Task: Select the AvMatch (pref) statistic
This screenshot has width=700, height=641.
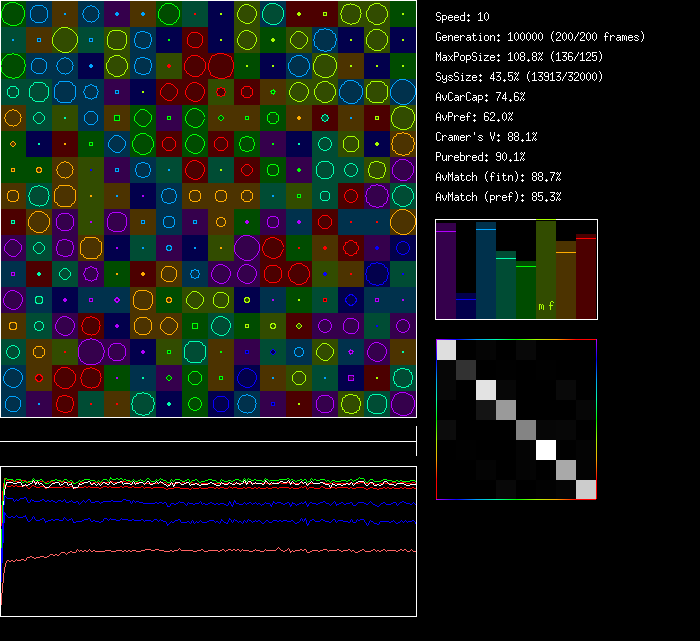Action: 498,197
